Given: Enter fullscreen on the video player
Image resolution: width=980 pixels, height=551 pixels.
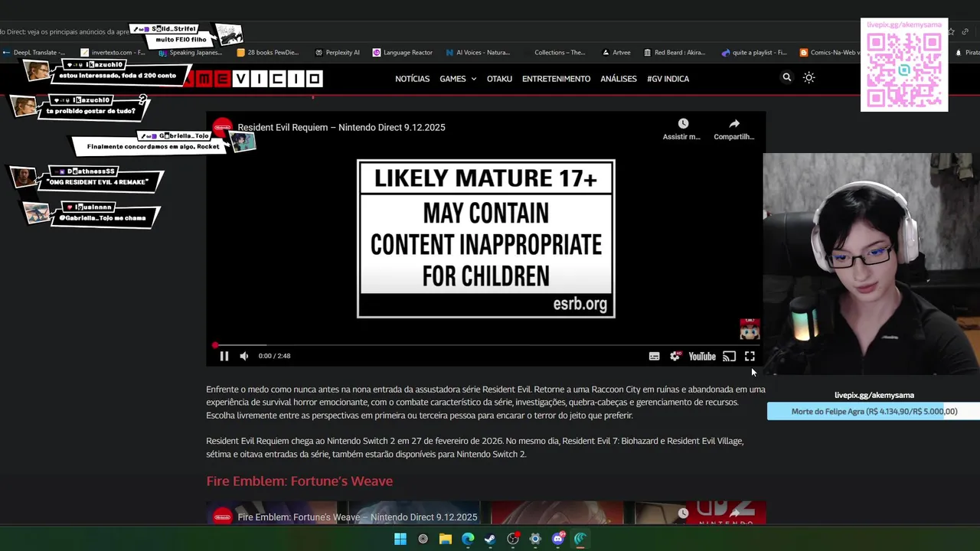Looking at the screenshot, I should (750, 356).
